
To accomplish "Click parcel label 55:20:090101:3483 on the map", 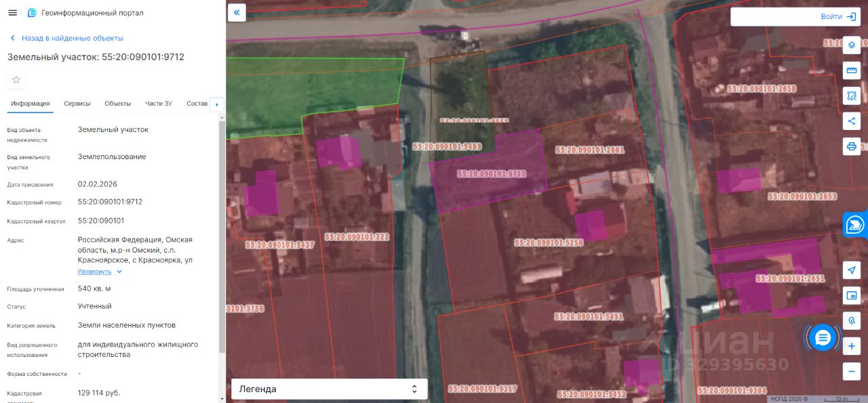I will coord(447,146).
